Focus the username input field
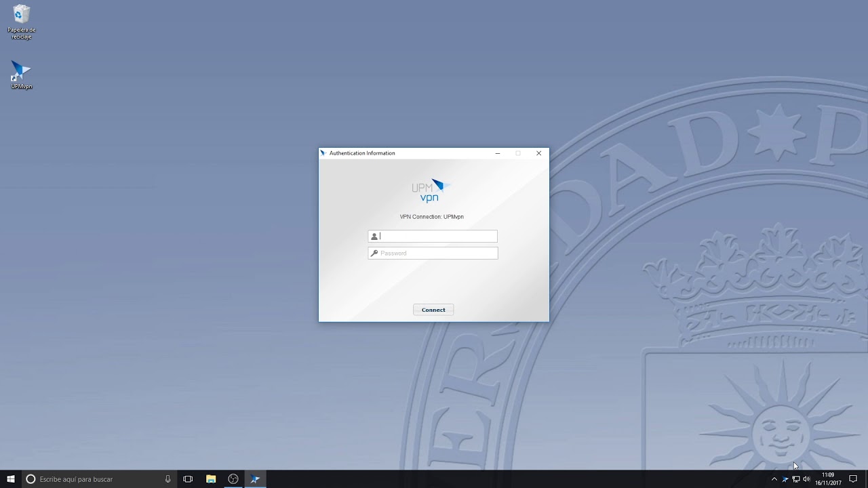Screen dimensions: 868x488 click(433, 237)
